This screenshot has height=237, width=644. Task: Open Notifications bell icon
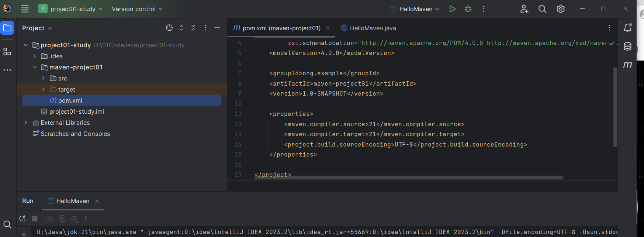[x=627, y=28]
